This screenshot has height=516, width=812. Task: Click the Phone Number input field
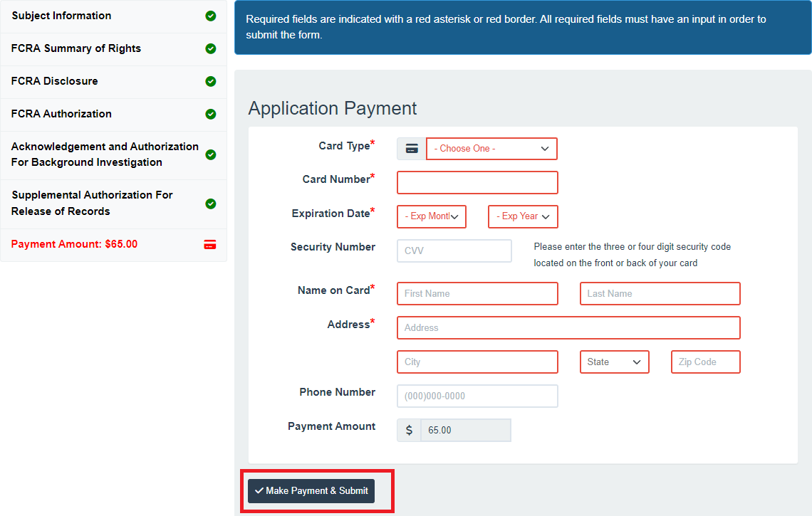click(x=477, y=396)
